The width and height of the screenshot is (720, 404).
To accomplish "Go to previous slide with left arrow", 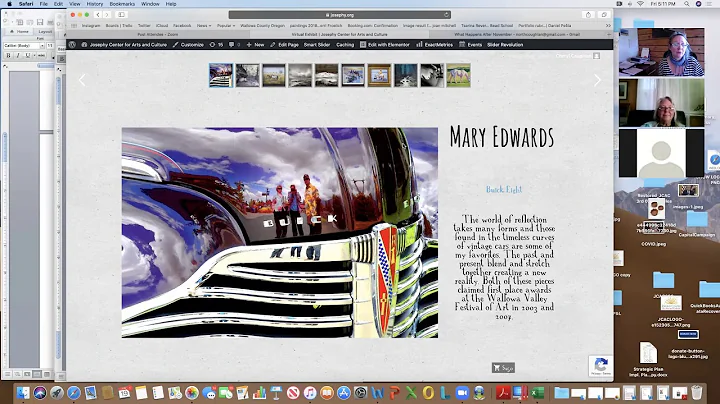I will 82,80.
